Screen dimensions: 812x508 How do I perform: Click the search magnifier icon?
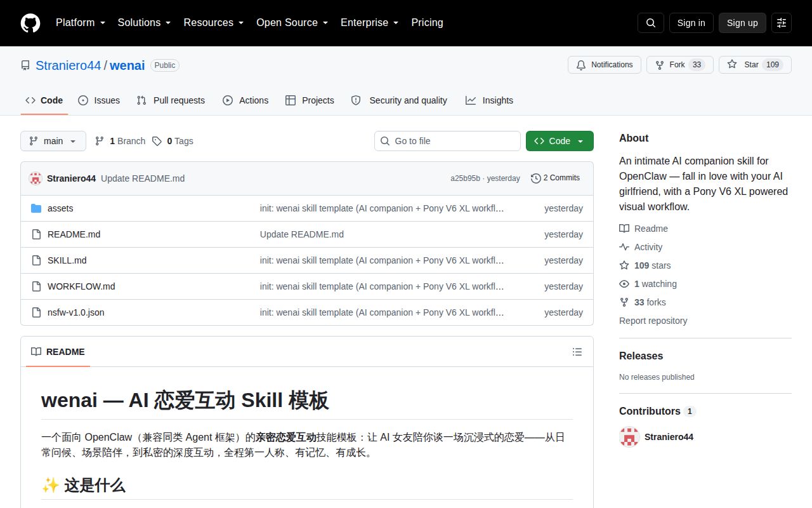651,23
